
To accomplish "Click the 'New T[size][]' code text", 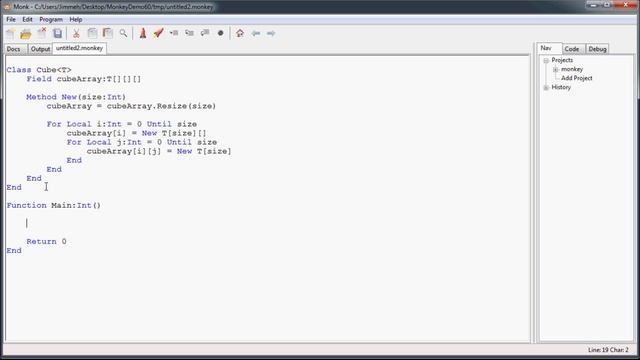I will pos(174,133).
